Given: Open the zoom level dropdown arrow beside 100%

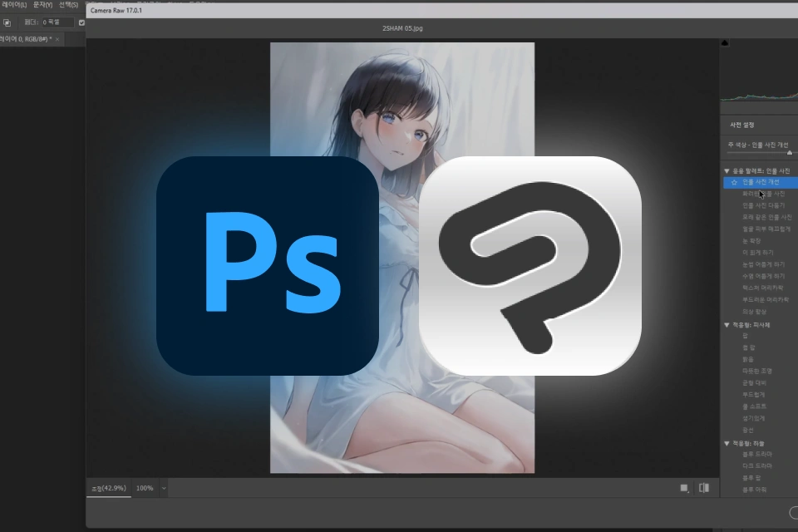Looking at the screenshot, I should (x=164, y=488).
